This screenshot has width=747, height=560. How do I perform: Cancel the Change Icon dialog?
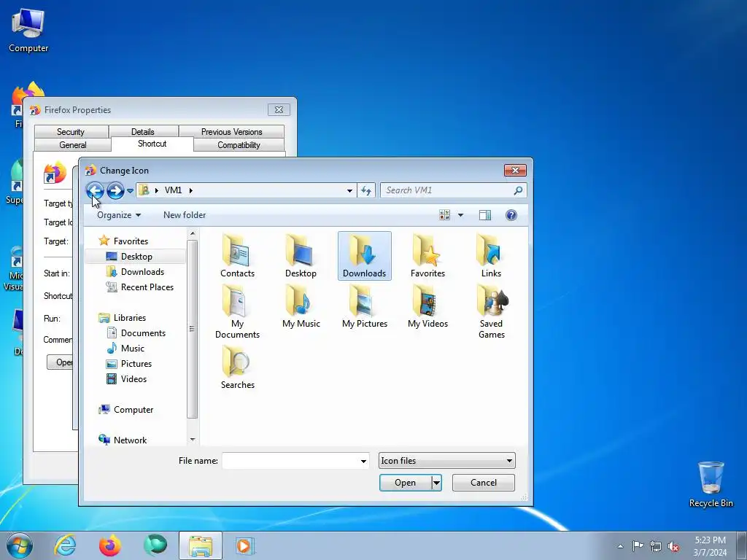484,483
